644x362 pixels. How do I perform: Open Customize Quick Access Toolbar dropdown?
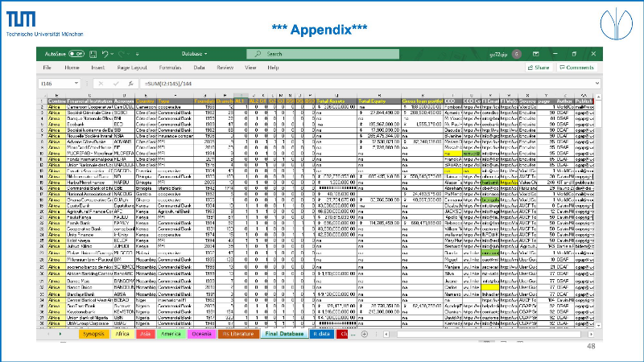click(137, 54)
